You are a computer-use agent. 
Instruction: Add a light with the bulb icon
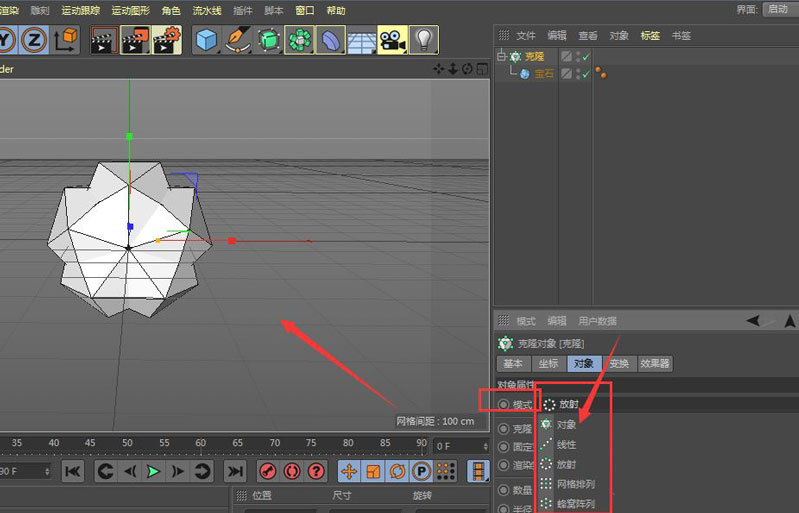(x=424, y=40)
